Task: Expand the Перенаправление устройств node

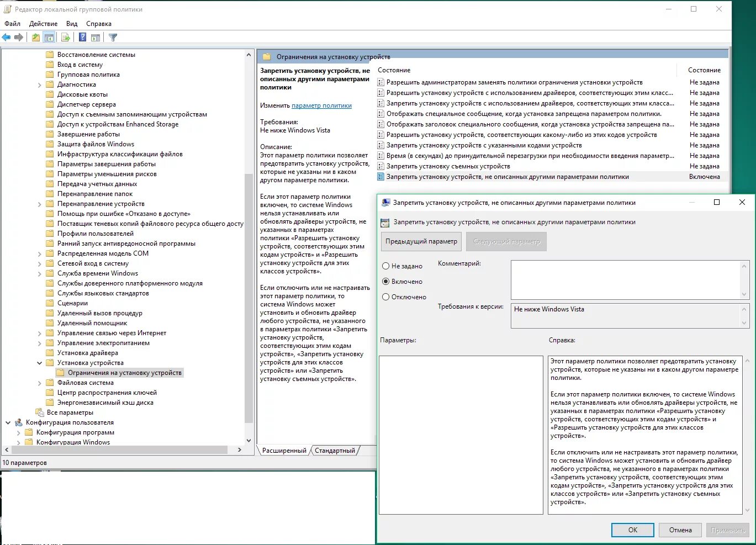Action: (40, 204)
